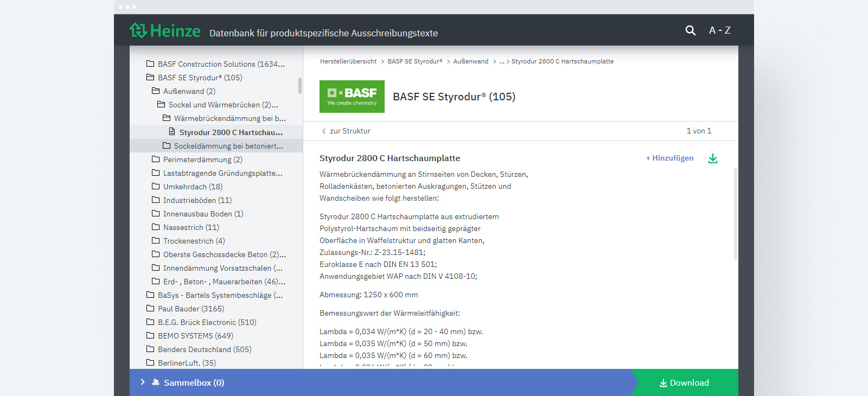Open Paul Bauder (3165) folder

tap(185, 309)
